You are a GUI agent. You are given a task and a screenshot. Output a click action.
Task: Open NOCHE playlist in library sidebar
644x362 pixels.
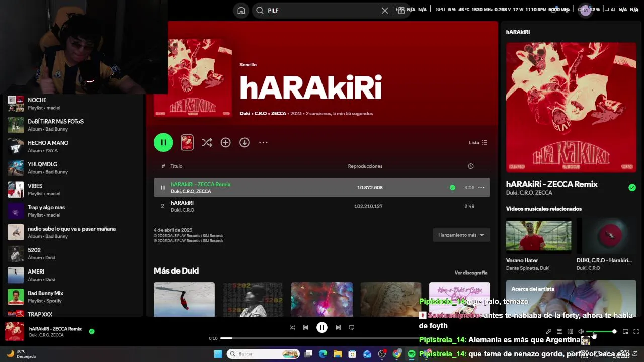coord(73,104)
